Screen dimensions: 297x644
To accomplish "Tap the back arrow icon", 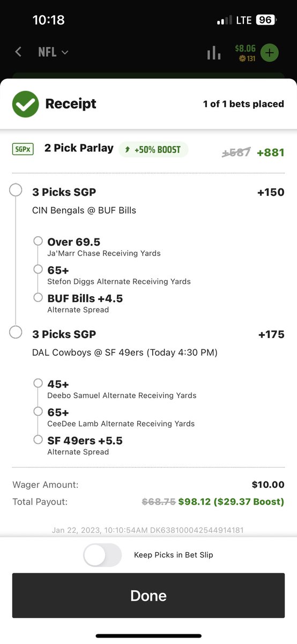I will (x=18, y=52).
